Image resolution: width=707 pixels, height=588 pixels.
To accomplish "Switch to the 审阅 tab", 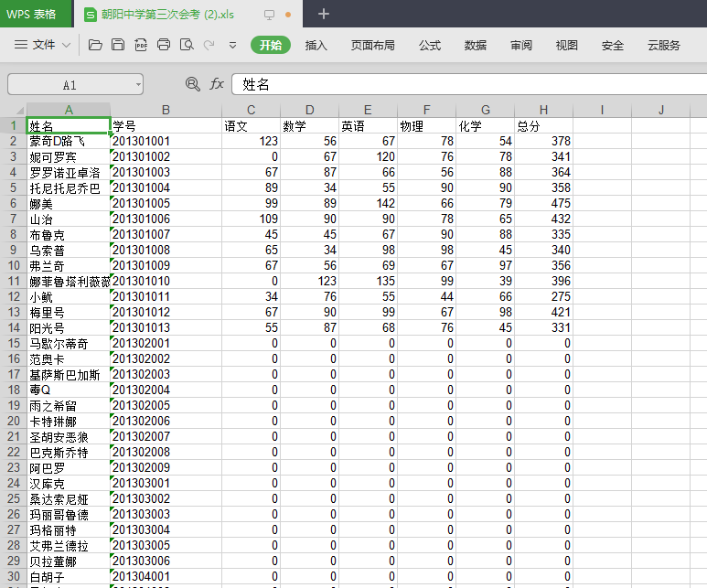I will [x=521, y=45].
